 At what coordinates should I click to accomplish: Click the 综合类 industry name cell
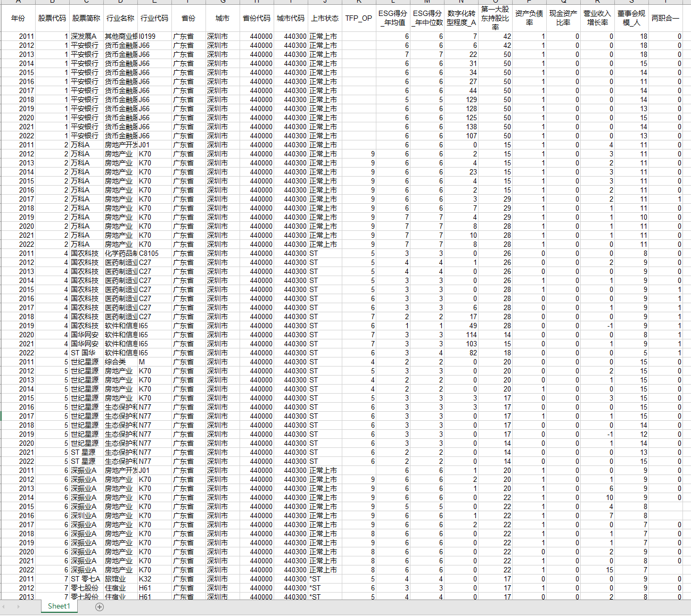pyautogui.click(x=120, y=362)
